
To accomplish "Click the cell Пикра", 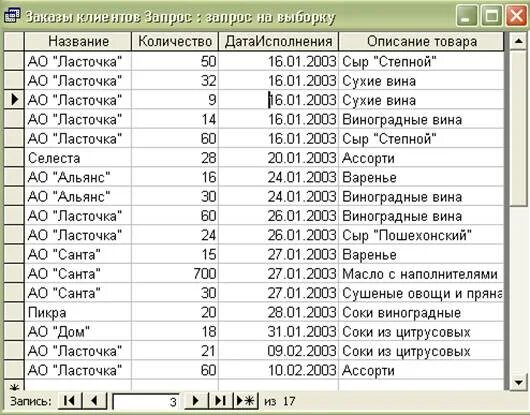I will click(x=78, y=312).
